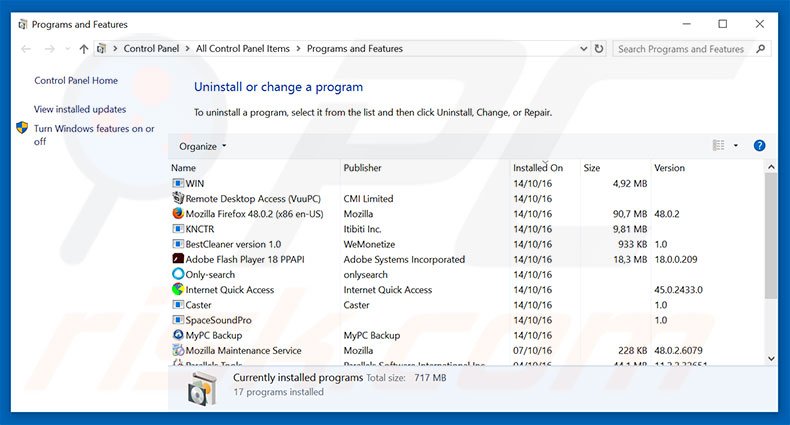790x425 pixels.
Task: Select Remote Desktop Access (VuuPC) icon
Action: pyautogui.click(x=178, y=198)
